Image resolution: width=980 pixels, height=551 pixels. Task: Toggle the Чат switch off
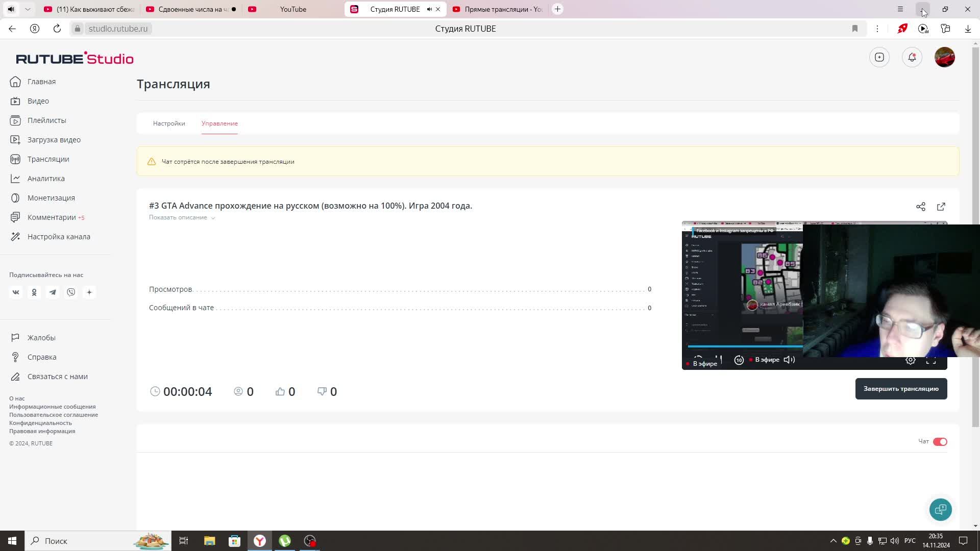940,442
